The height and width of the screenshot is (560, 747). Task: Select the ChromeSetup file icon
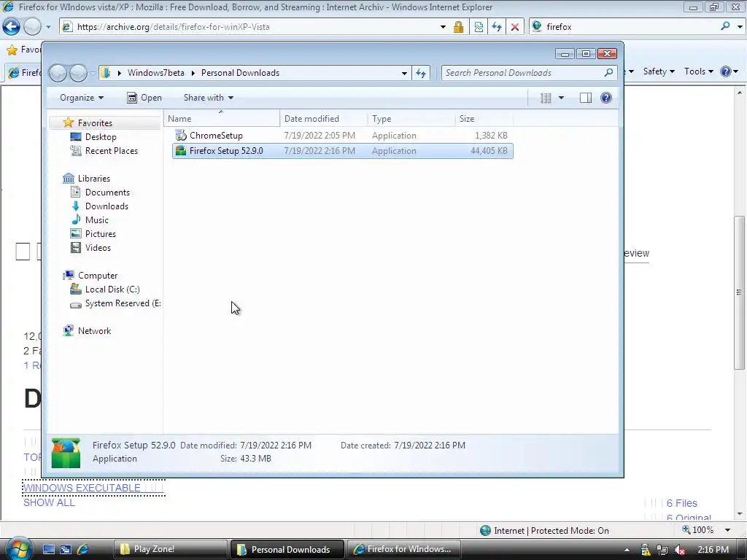[x=181, y=136]
